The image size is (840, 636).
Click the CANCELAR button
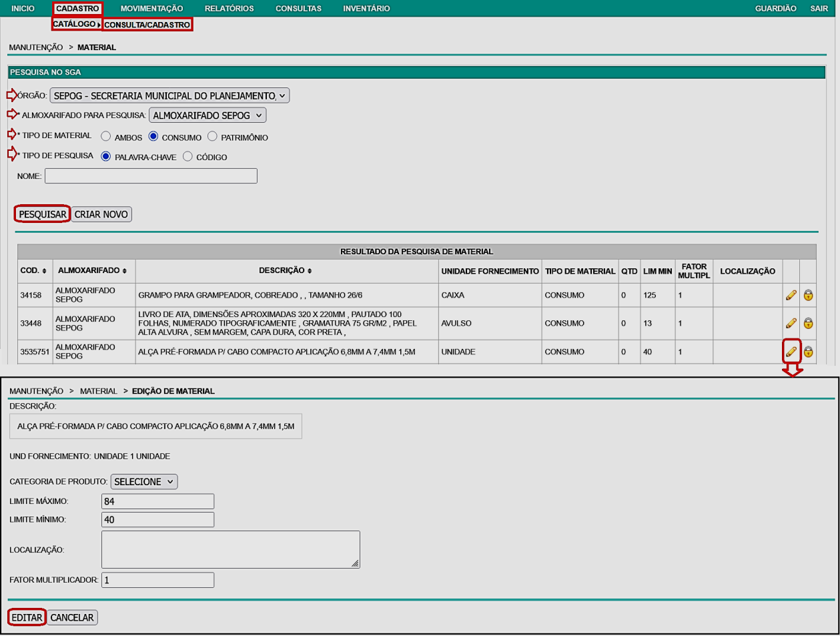point(72,617)
